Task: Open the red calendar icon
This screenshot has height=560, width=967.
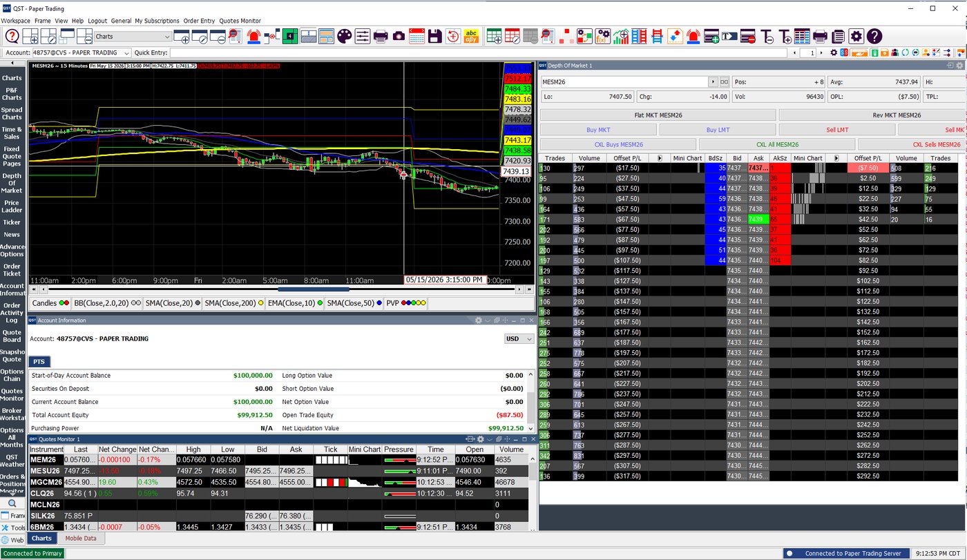Action: coord(417,36)
